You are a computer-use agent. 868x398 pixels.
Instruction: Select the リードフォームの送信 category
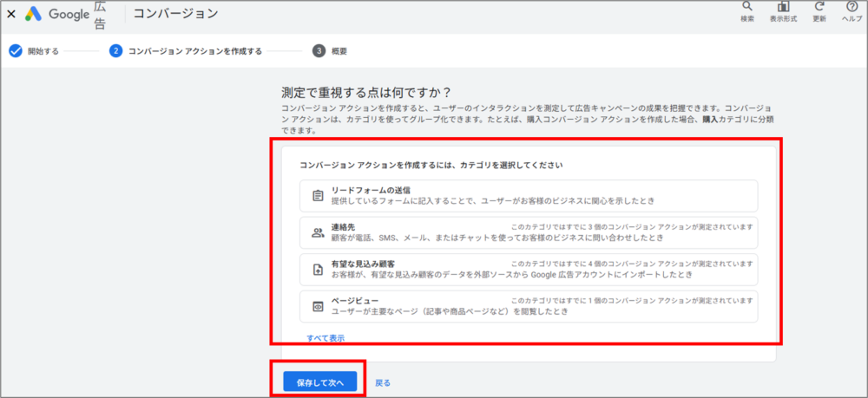(529, 195)
